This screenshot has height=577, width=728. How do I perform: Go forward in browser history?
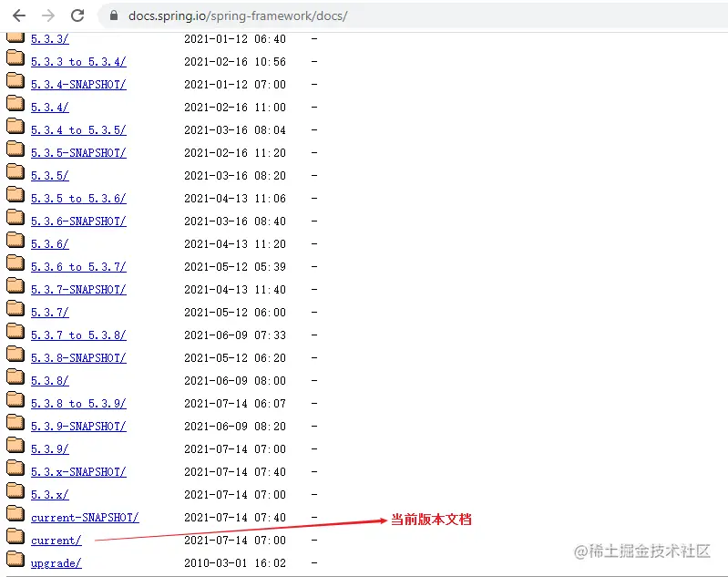(47, 15)
